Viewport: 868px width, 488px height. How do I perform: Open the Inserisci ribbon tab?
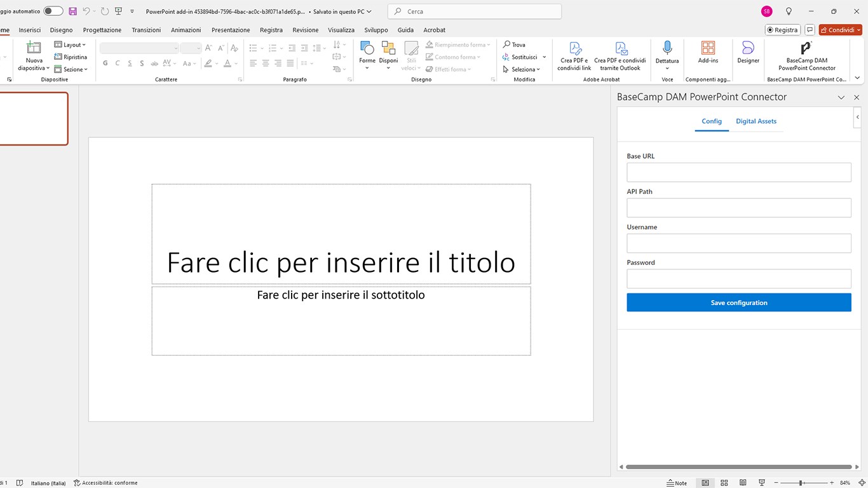[30, 30]
